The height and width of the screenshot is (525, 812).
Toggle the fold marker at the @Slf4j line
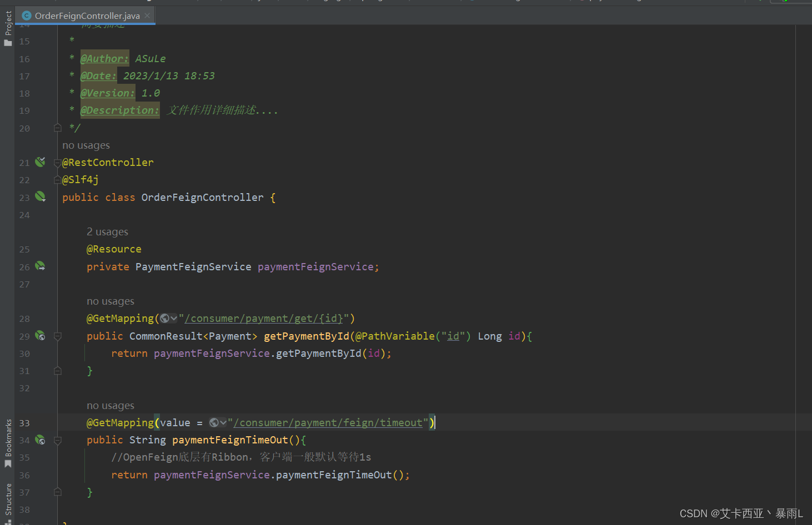[x=57, y=180]
